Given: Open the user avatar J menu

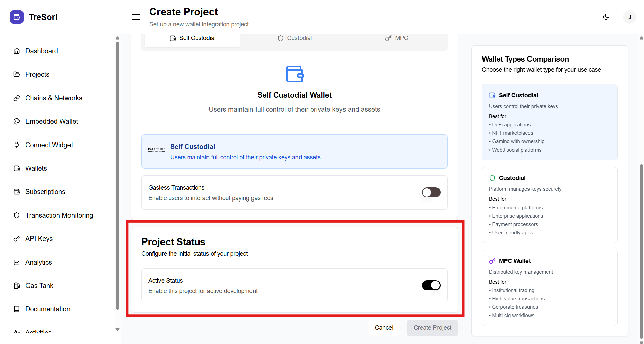Looking at the screenshot, I should pos(629,17).
